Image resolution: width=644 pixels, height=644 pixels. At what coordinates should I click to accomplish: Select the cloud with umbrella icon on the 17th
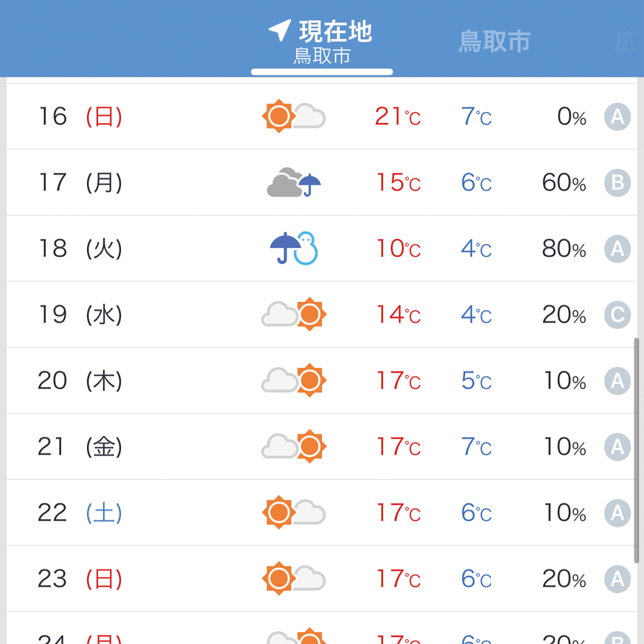(294, 182)
